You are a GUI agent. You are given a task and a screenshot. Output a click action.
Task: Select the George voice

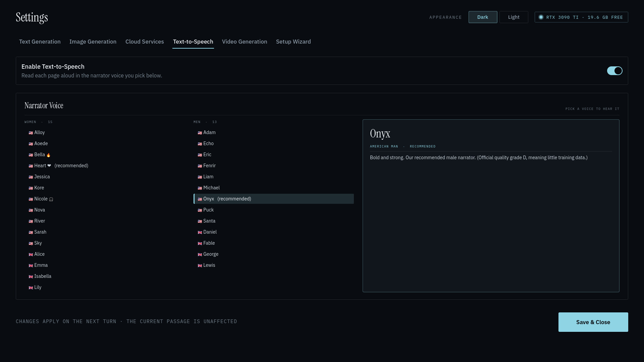(x=274, y=254)
